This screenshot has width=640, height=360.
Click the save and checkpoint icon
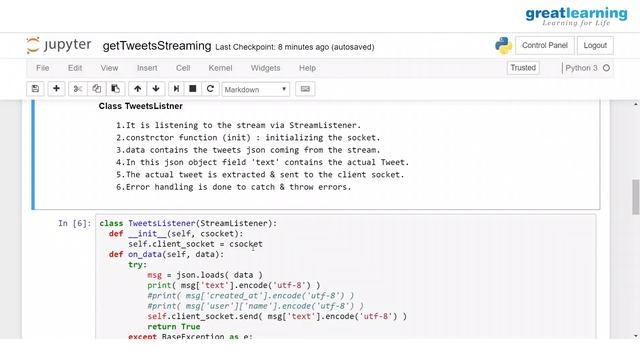(x=36, y=89)
